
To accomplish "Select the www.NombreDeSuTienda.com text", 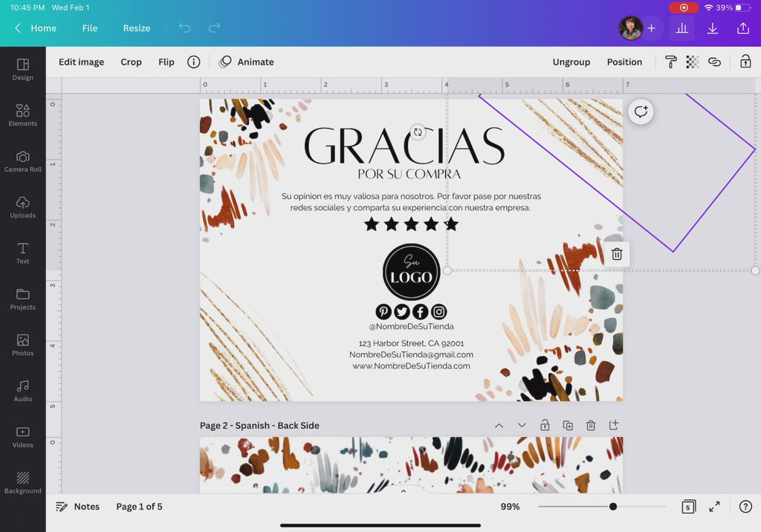I will coord(411,366).
